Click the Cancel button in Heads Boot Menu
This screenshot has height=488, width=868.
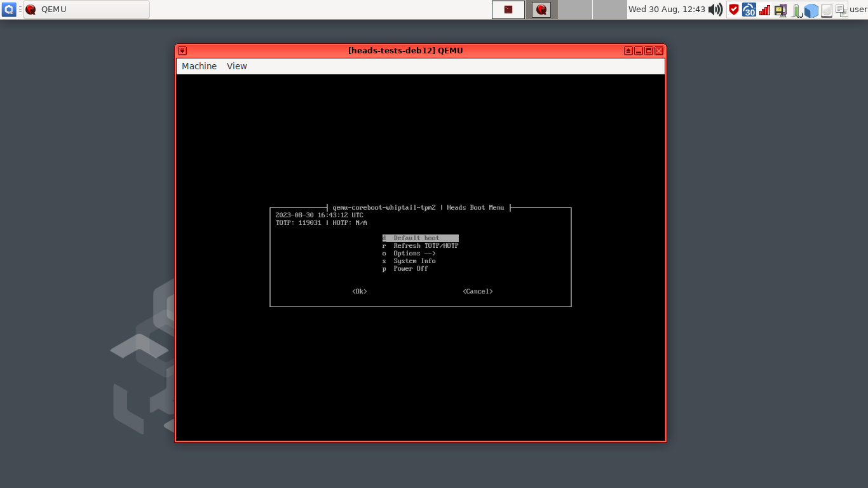477,291
